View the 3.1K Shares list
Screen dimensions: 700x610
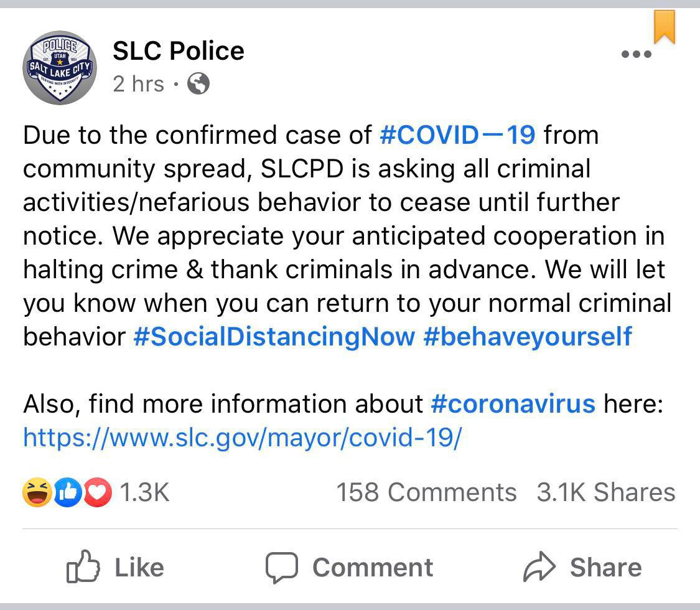click(x=605, y=493)
